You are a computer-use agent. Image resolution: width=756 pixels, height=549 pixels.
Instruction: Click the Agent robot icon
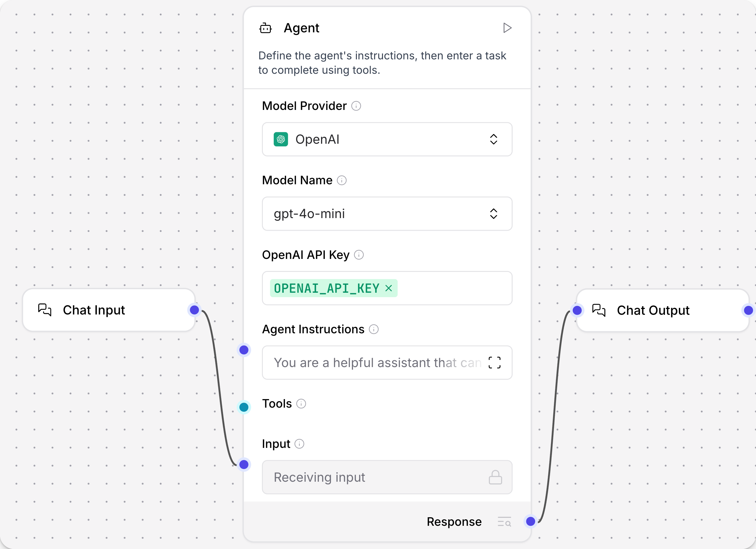click(265, 28)
